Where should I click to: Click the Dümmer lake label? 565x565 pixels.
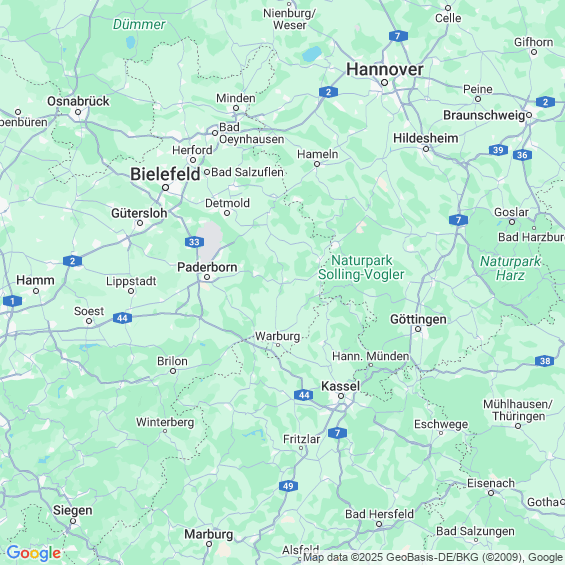tap(139, 25)
